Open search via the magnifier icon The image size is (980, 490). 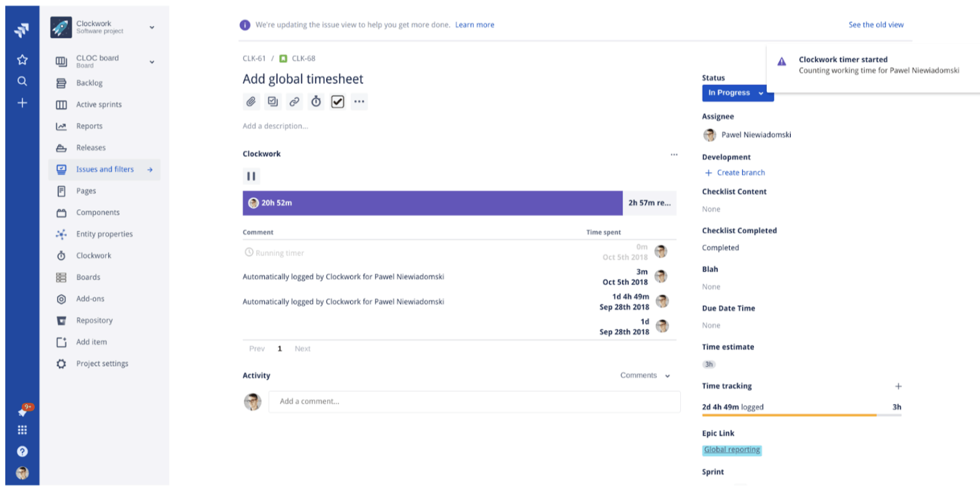22,81
